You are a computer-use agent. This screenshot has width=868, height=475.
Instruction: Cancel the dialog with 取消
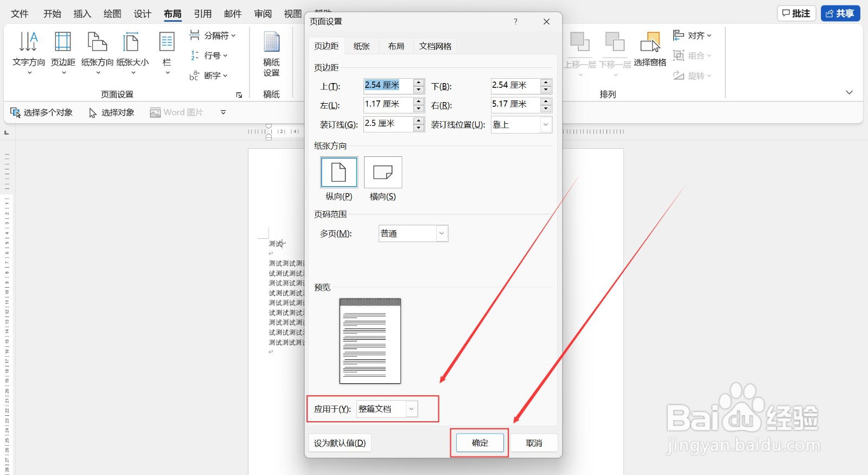point(534,443)
